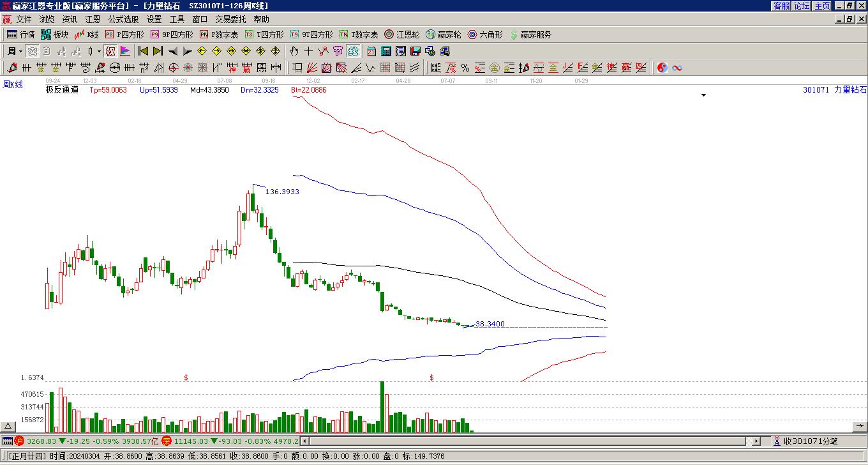Viewport: 868px width, 465px height.
Task: Open the 行情 market quotes view
Action: point(21,34)
